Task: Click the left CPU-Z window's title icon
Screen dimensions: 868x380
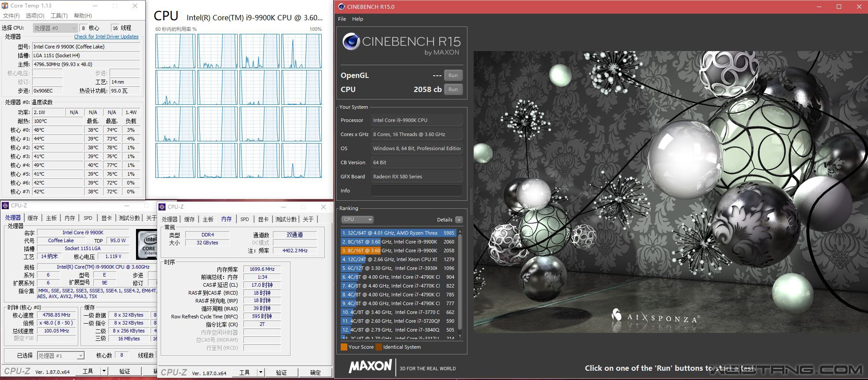Action: (x=5, y=206)
